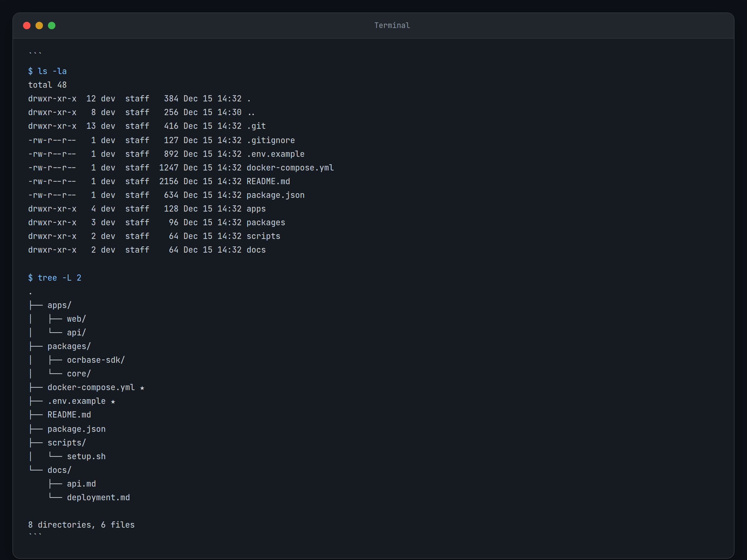Click 'docker-compose.yml' in the ls output
Viewport: 747px width, 560px height.
coord(290,168)
